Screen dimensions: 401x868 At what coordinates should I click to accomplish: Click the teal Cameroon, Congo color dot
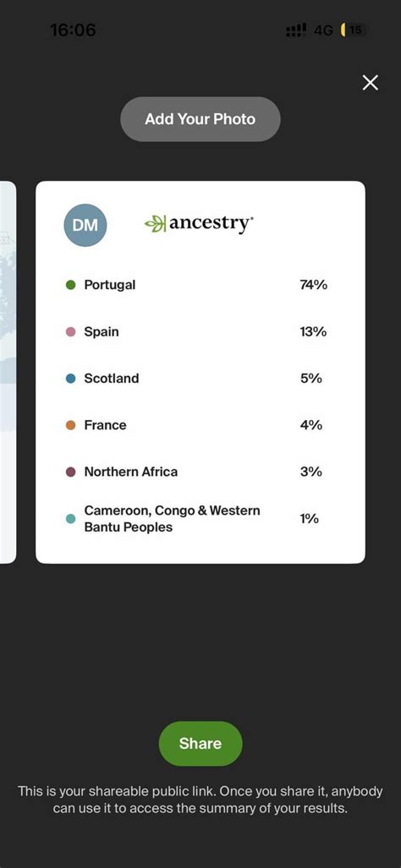[x=70, y=519]
